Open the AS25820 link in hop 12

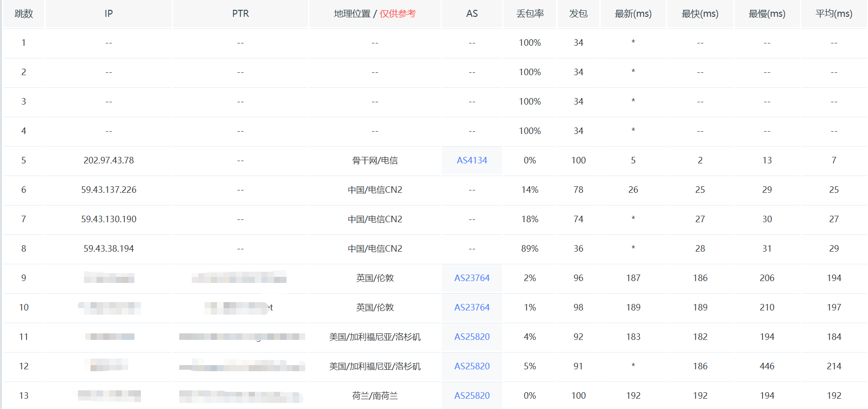point(472,366)
